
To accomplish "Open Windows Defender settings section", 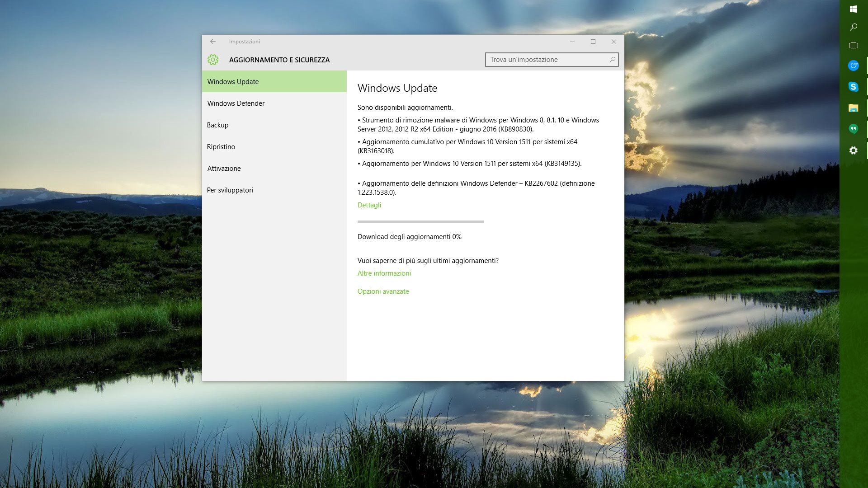I will pos(274,103).
